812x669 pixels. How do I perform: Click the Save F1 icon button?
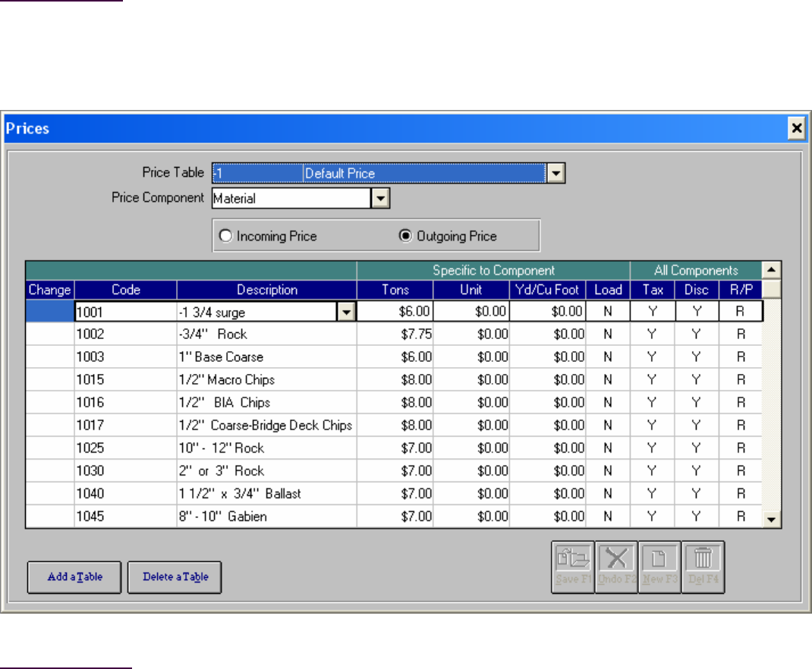click(572, 566)
